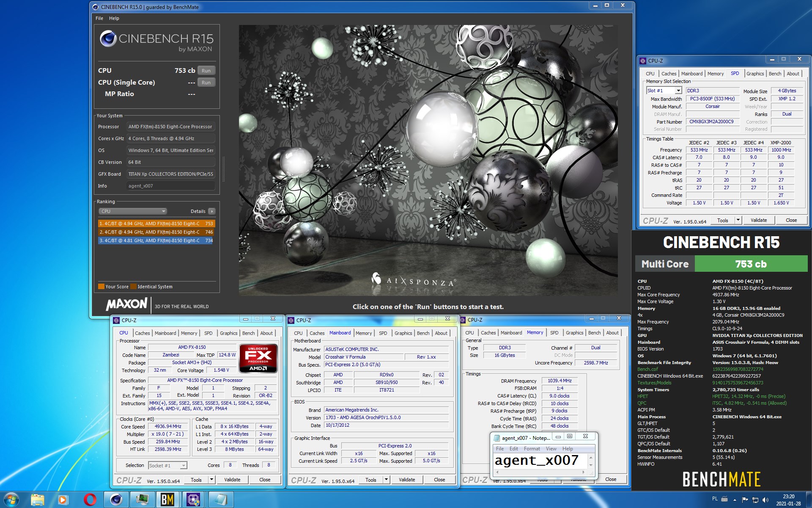
Task: Click Close in Mainboard CPU-Z window
Action: pos(439,480)
